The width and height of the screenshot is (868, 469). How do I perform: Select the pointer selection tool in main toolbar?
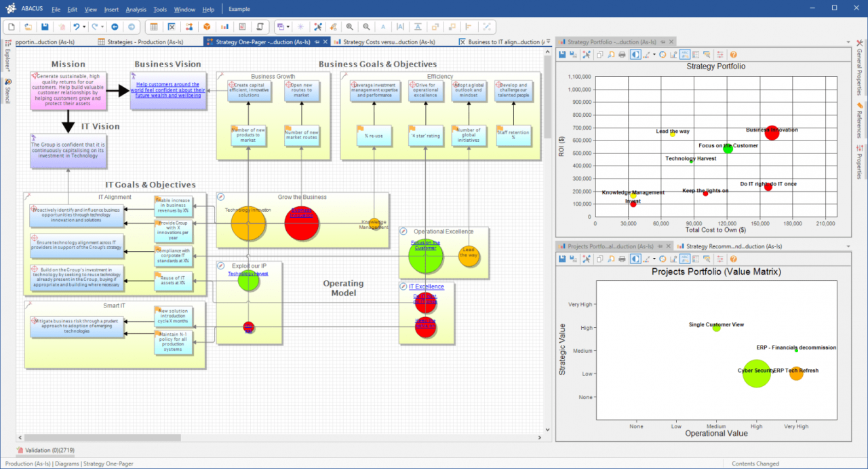click(x=317, y=26)
